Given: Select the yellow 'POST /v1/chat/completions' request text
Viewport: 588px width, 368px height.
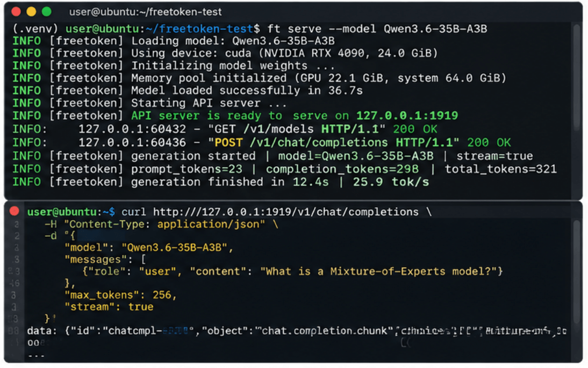Looking at the screenshot, I should pyautogui.click(x=301, y=143).
